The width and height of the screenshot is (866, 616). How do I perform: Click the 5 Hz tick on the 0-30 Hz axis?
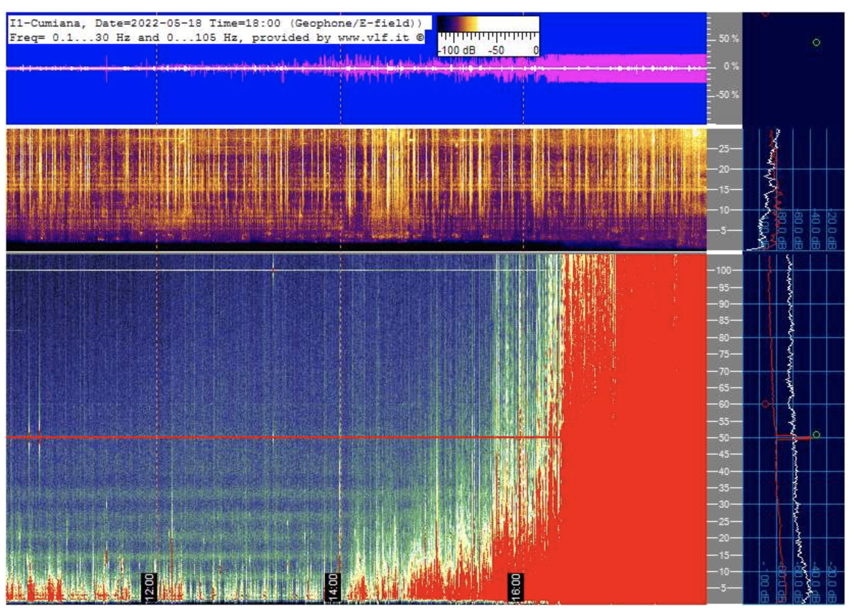pos(723,230)
